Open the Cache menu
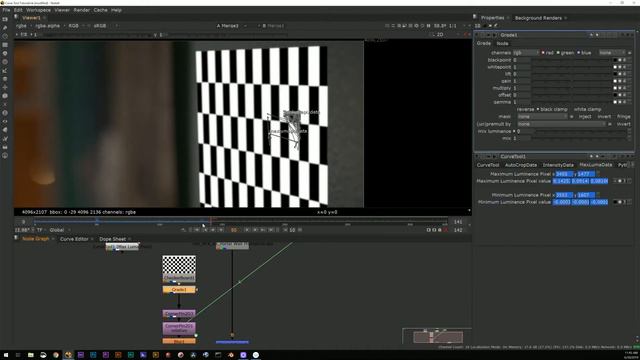The image size is (640, 360). point(100,10)
